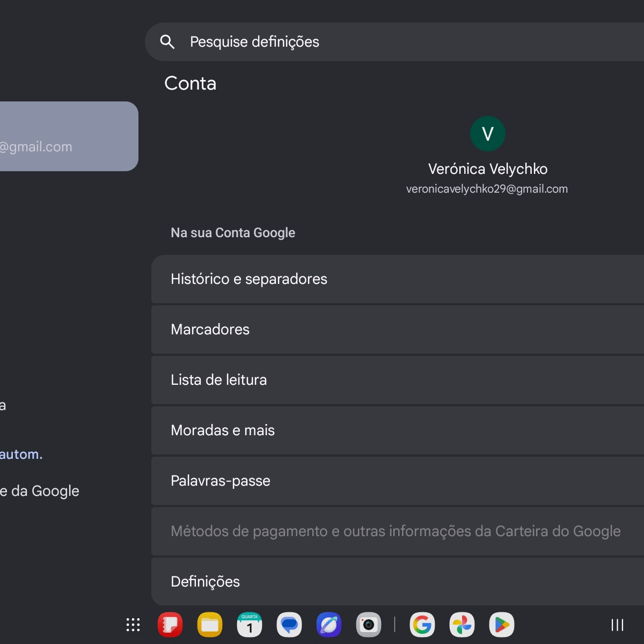Screen dimensions: 644x644
Task: Open the Marcadores entry
Action: point(398,330)
